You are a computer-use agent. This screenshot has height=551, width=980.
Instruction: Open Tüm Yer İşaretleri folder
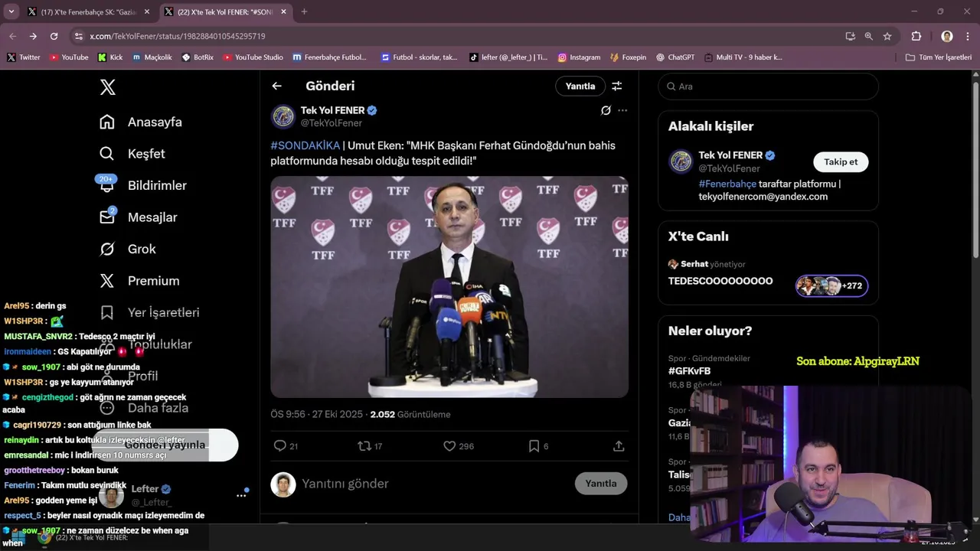(938, 57)
